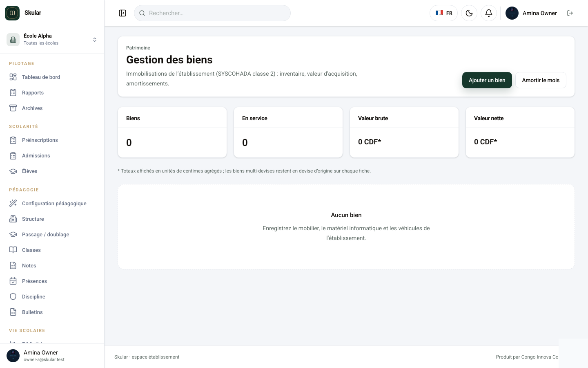The height and width of the screenshot is (368, 588).
Task: Click the Présences calendar icon
Action: pos(13,281)
